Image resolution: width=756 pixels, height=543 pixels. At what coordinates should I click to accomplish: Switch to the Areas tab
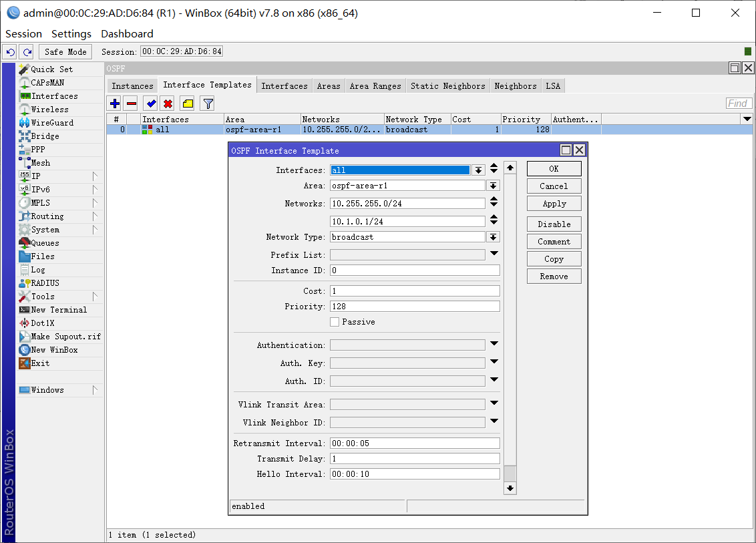[329, 86]
